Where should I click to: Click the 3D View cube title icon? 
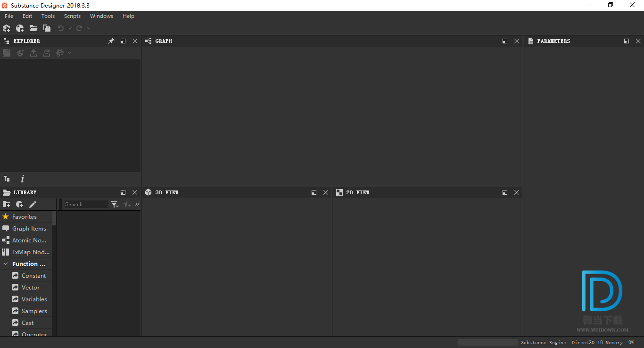point(148,192)
